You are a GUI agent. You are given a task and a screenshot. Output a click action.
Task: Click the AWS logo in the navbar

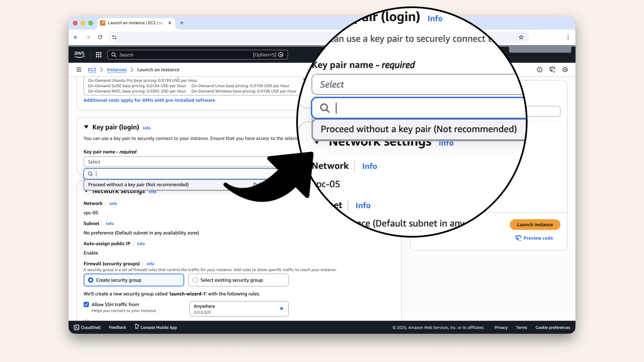pyautogui.click(x=79, y=54)
